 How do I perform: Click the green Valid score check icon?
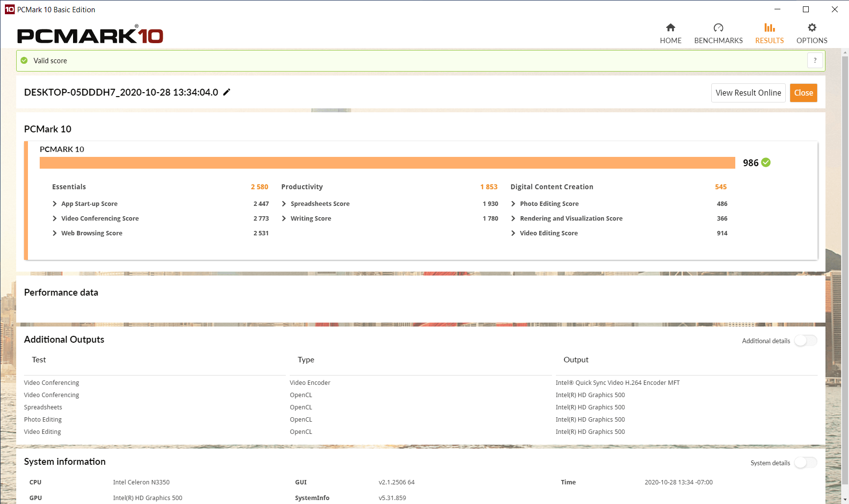(x=24, y=60)
